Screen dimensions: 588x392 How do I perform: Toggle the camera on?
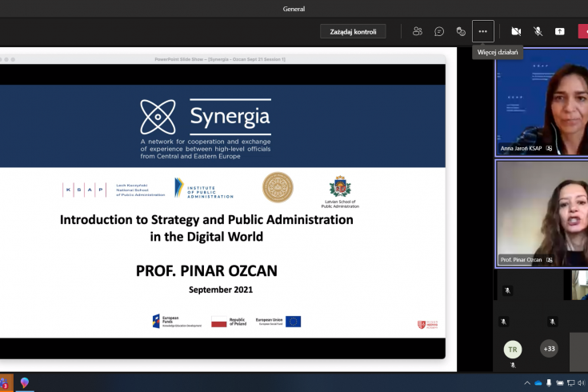516,31
